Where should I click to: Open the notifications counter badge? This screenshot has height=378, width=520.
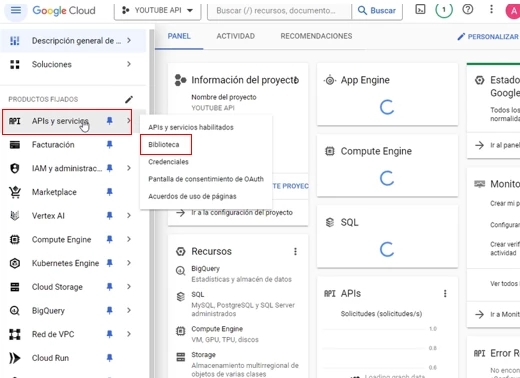(x=444, y=10)
